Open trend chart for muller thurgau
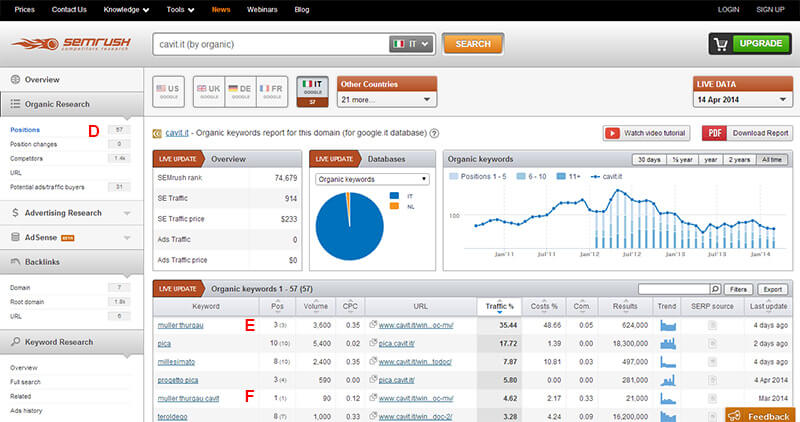 click(x=667, y=325)
